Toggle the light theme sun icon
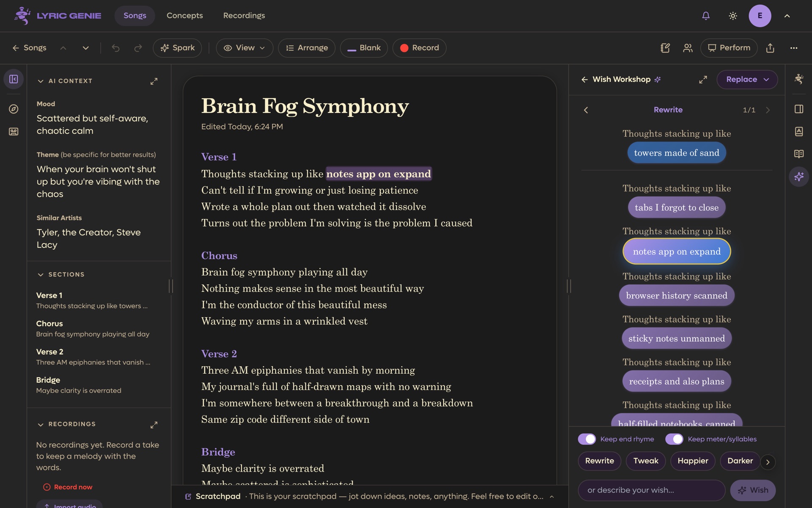This screenshot has width=812, height=508. (x=733, y=16)
